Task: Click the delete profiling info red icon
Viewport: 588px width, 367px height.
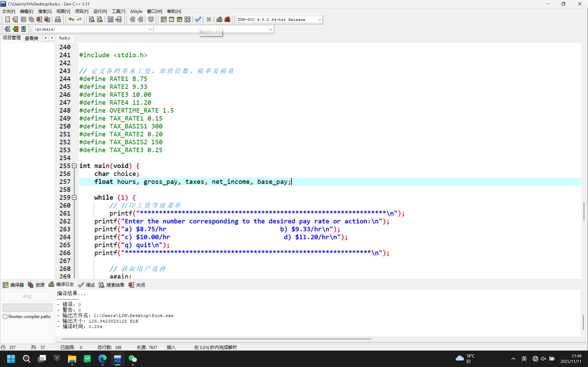Action: pos(227,19)
